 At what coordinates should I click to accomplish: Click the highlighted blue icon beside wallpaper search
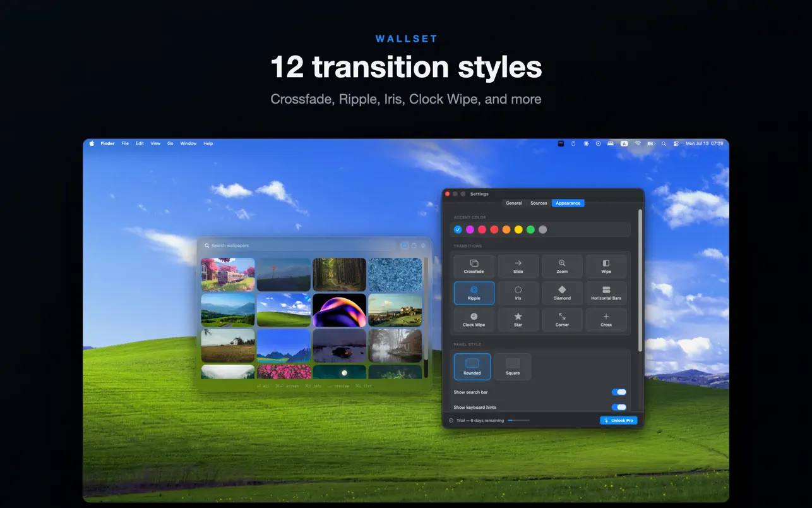coord(404,245)
